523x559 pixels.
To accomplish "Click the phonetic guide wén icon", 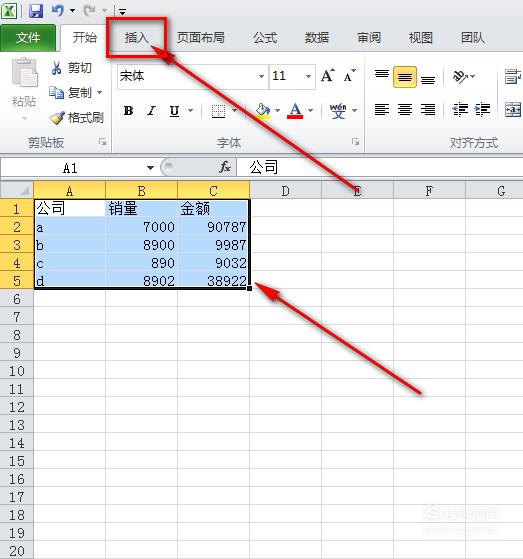I will pos(338,111).
